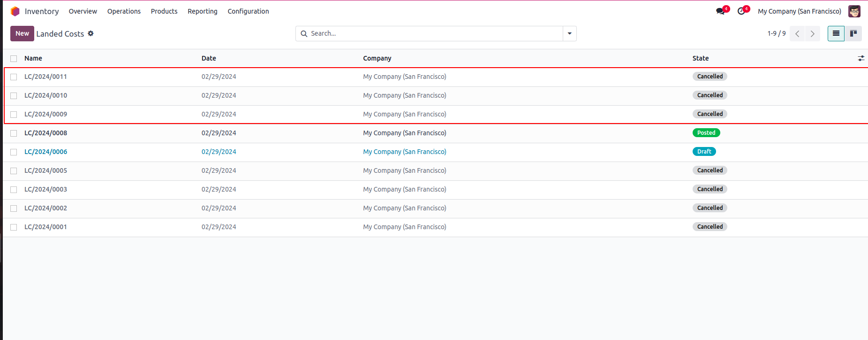Open optional columns adjust settings icon
This screenshot has width=868, height=340.
coord(861,58)
